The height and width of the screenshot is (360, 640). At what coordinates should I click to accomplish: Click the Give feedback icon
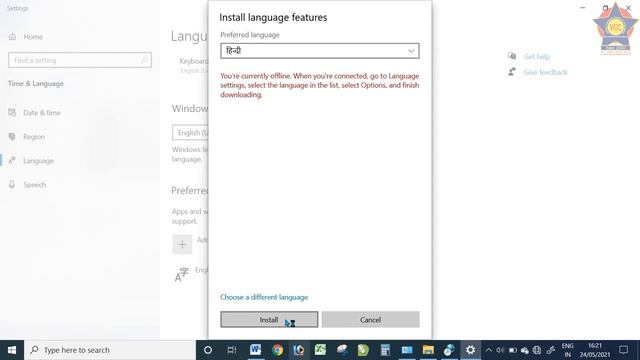pos(512,72)
